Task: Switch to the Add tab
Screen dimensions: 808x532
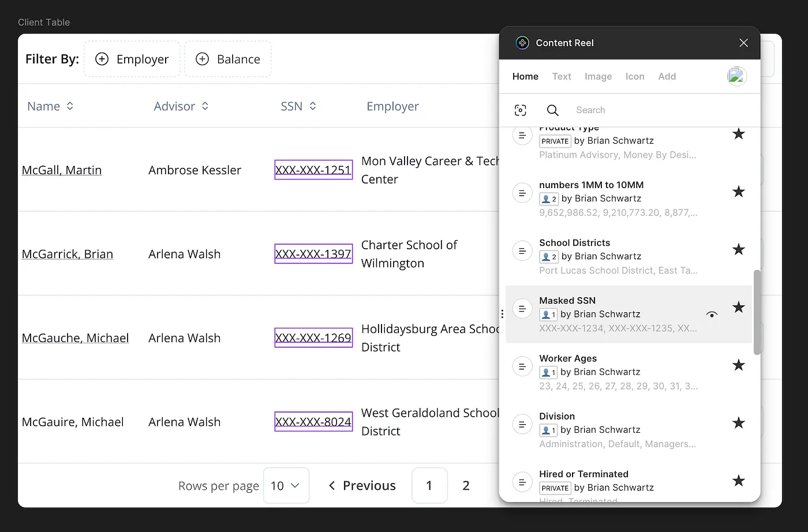Action: point(667,76)
